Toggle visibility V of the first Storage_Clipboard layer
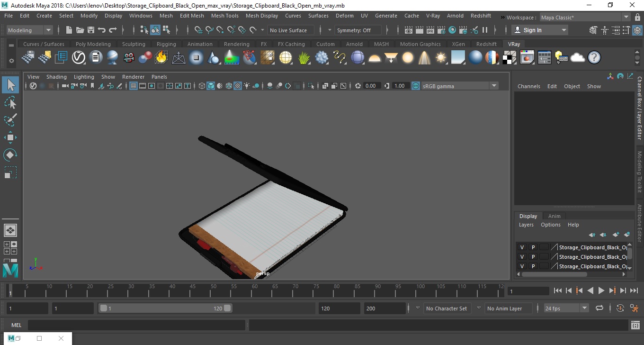Viewport: 644px width, 345px height. pos(522,247)
